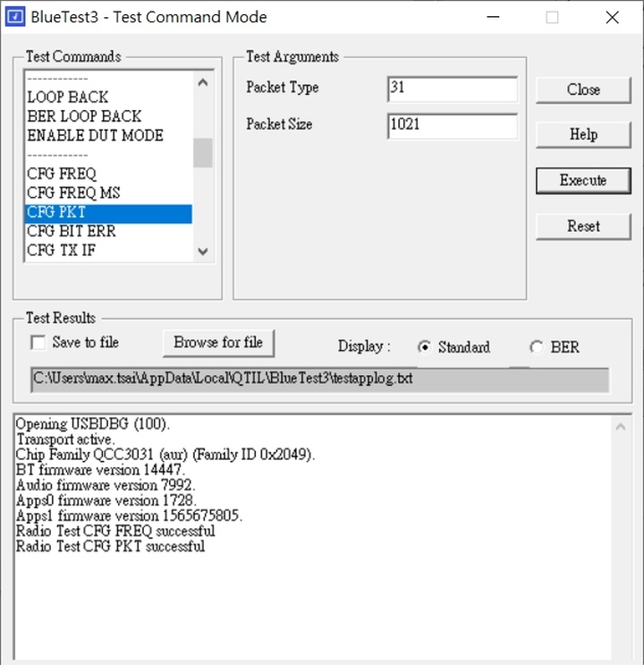This screenshot has width=644, height=665.
Task: Open Help
Action: pos(583,135)
